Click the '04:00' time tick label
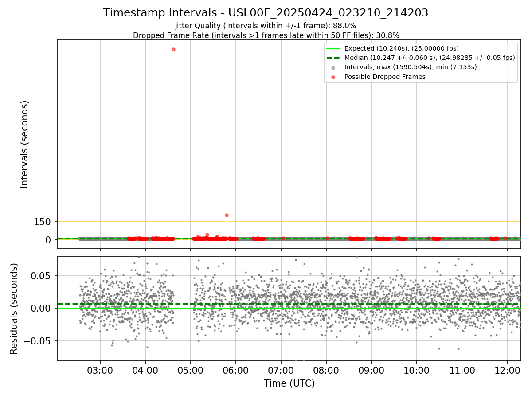The width and height of the screenshot is (532, 399). coord(145,370)
